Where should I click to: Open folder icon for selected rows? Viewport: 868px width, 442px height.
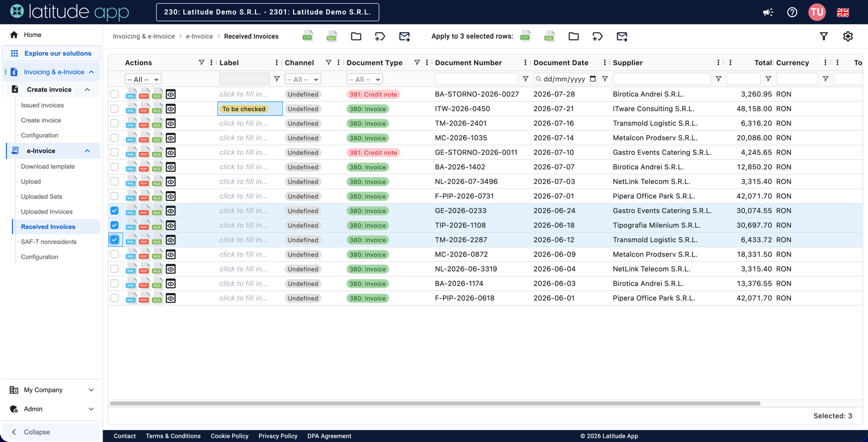coord(573,36)
